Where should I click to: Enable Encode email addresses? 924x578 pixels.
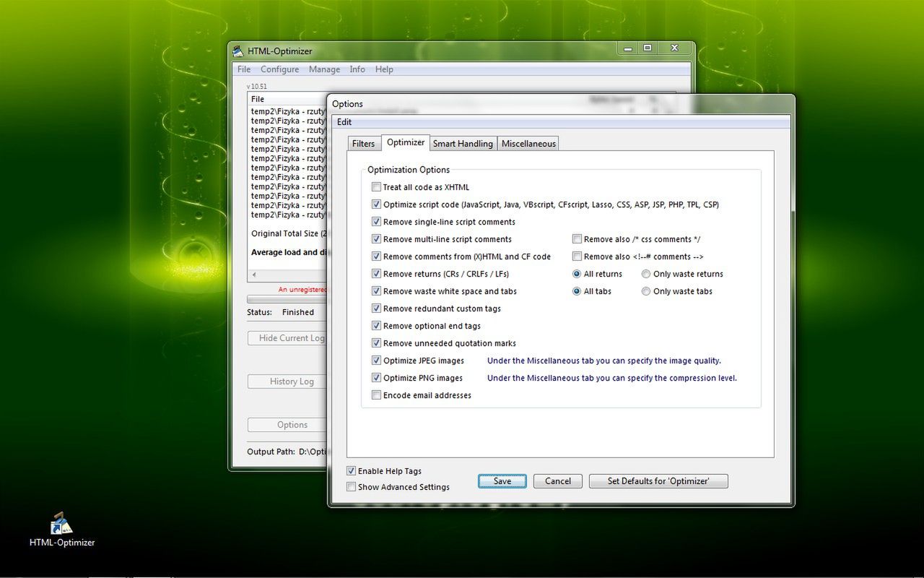pyautogui.click(x=376, y=395)
